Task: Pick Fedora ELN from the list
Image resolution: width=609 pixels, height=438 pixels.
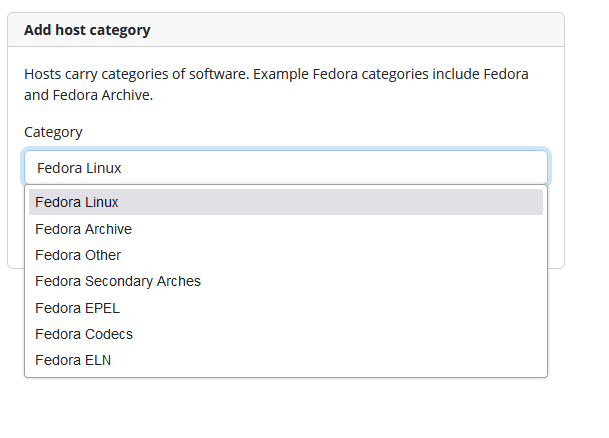Action: [286, 360]
